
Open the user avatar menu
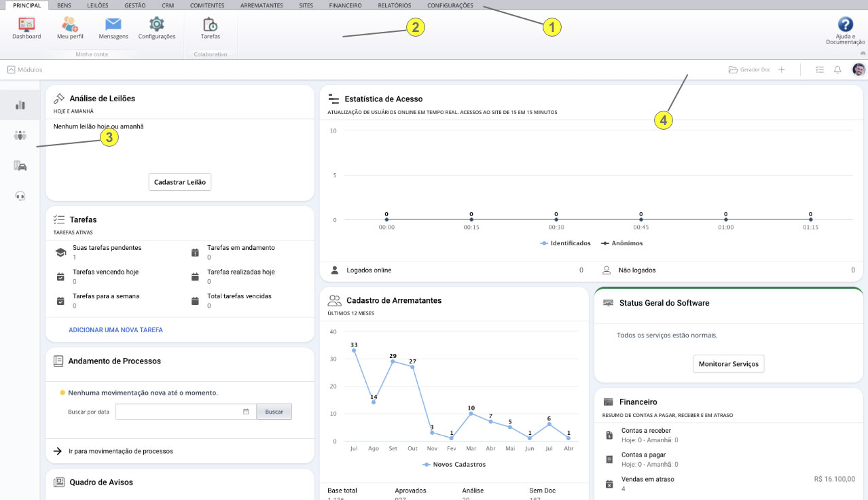tap(858, 70)
